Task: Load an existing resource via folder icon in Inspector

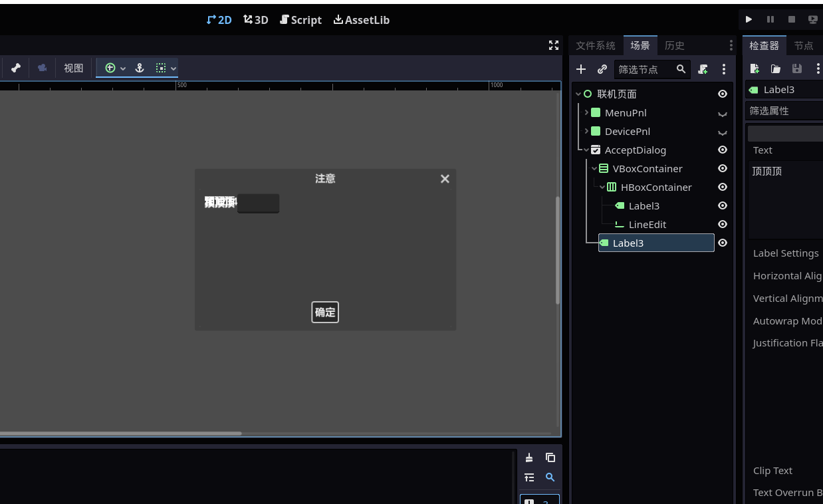Action: tap(775, 68)
